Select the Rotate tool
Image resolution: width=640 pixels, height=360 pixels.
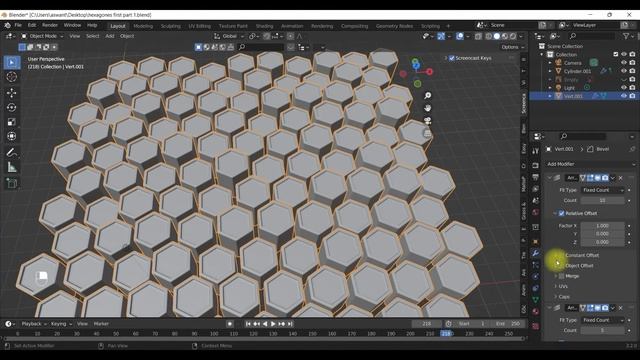[x=11, y=107]
